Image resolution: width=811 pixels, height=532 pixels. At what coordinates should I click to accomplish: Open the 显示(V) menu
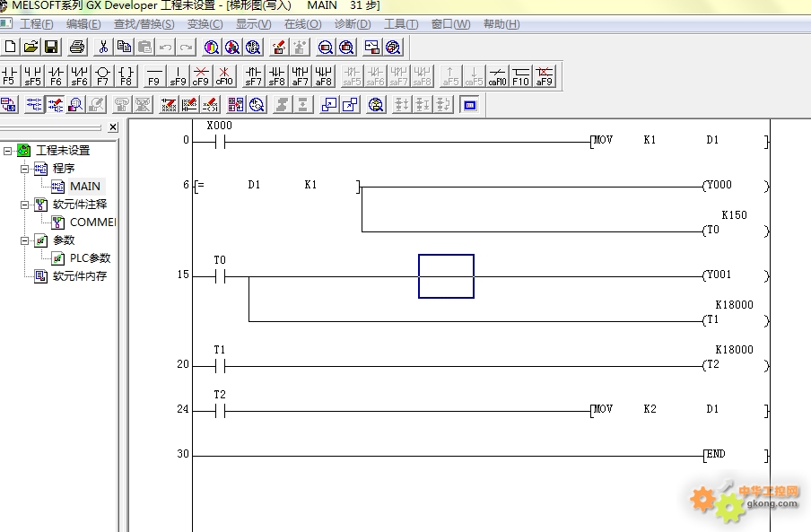tap(253, 24)
